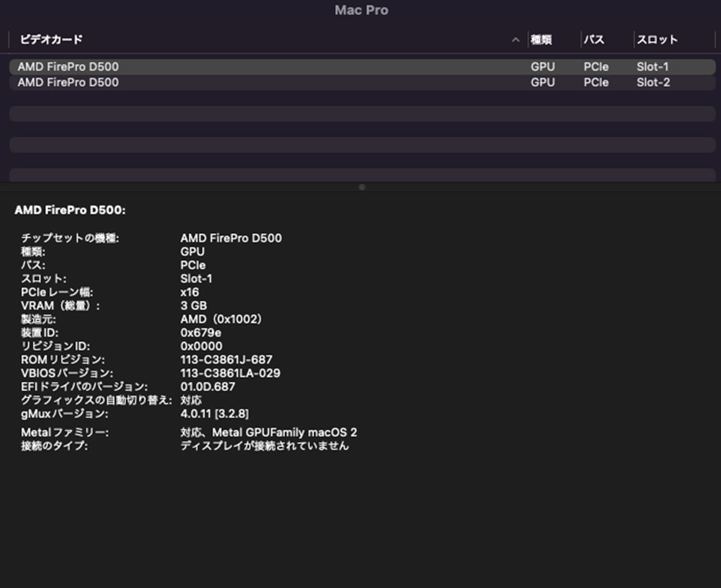
Task: Click the PCIe cell in Slot-1 row
Action: click(596, 66)
